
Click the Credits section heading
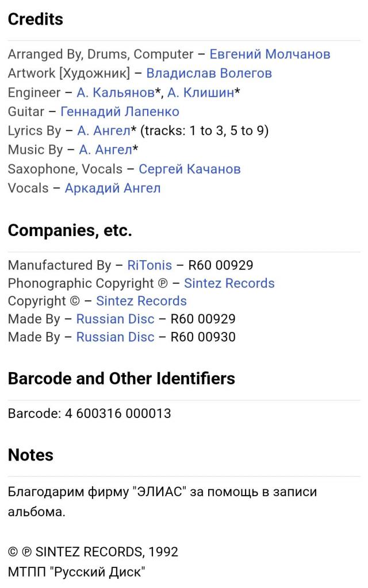tap(35, 19)
